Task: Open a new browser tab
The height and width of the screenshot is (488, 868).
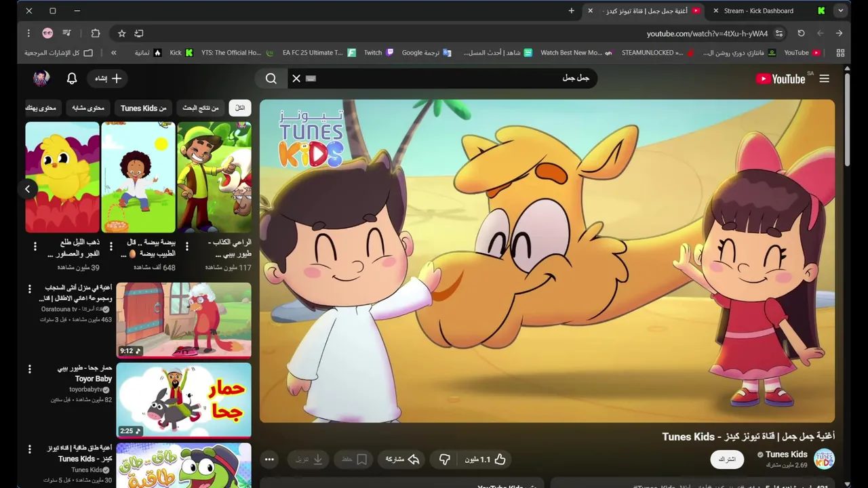Action: tap(572, 11)
